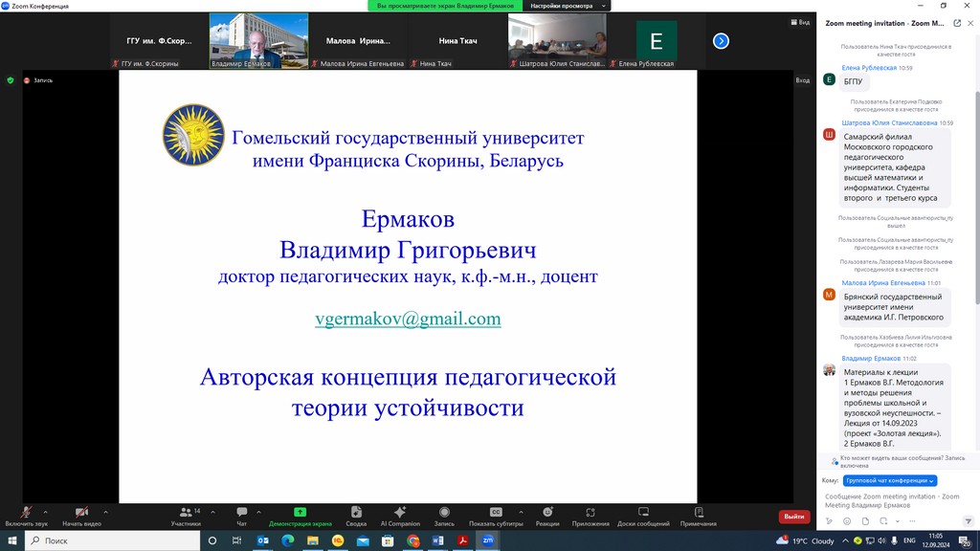This screenshot has height=551, width=980.
Task: Turn on Показать субтитры captions
Action: [x=496, y=515]
